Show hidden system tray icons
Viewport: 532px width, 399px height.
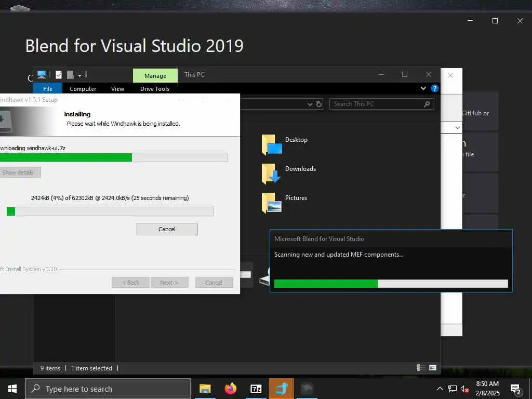[x=440, y=389]
